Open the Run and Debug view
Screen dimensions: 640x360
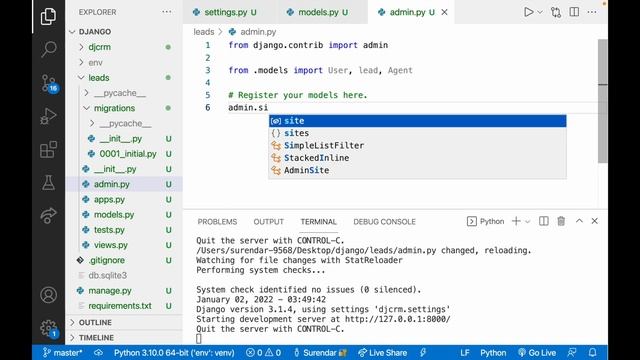tap(48, 116)
